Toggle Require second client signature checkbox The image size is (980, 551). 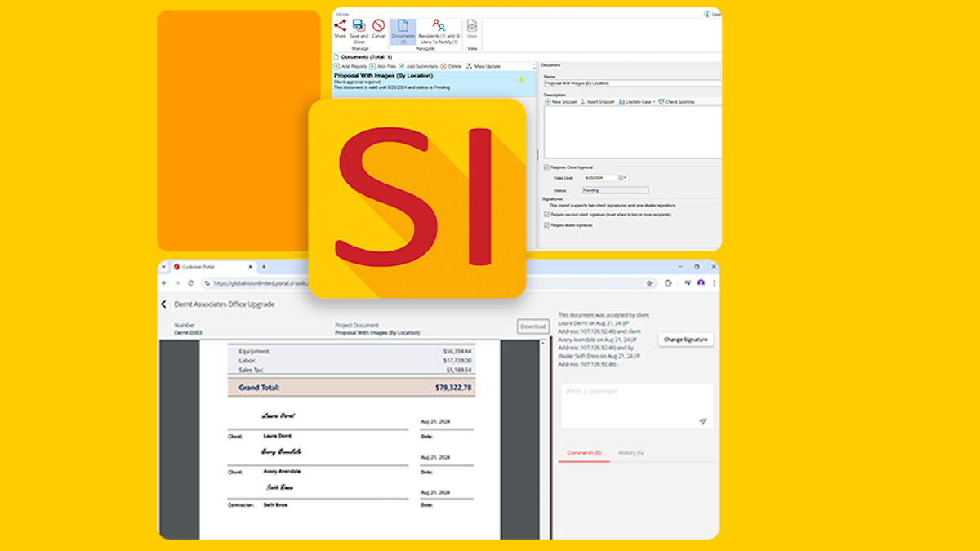[546, 215]
